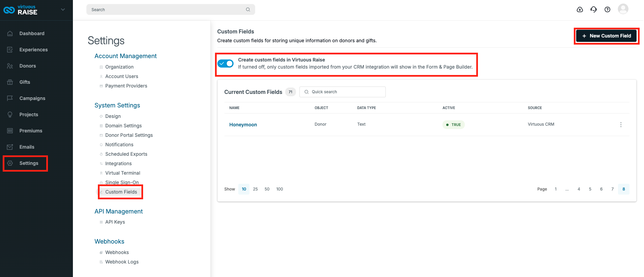Click the Settings gear icon
644x277 pixels.
coord(10,163)
